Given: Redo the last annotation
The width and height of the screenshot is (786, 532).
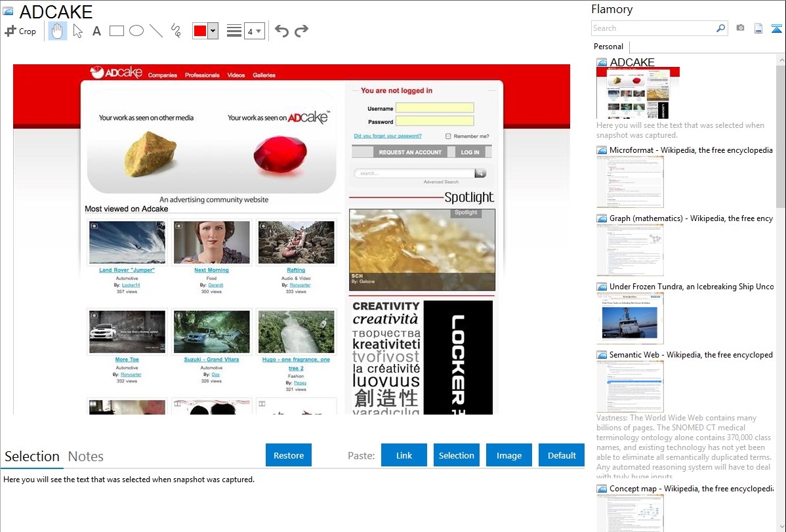Looking at the screenshot, I should click(x=301, y=31).
